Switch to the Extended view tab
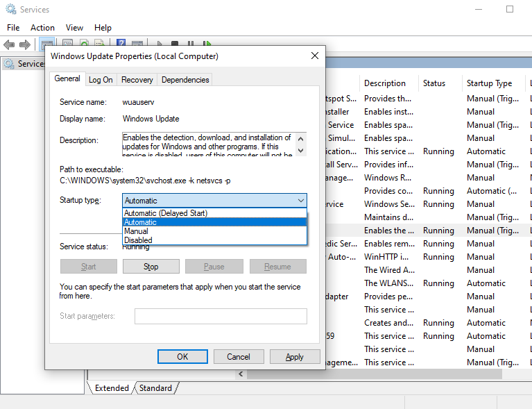This screenshot has height=409, width=532. pyautogui.click(x=112, y=388)
